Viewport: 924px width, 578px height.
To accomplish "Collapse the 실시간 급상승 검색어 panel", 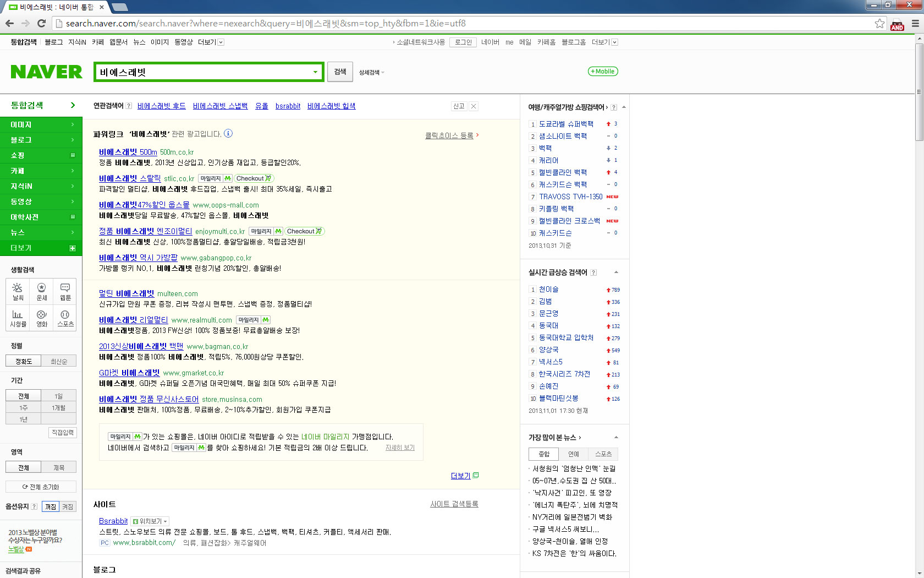I will 616,272.
